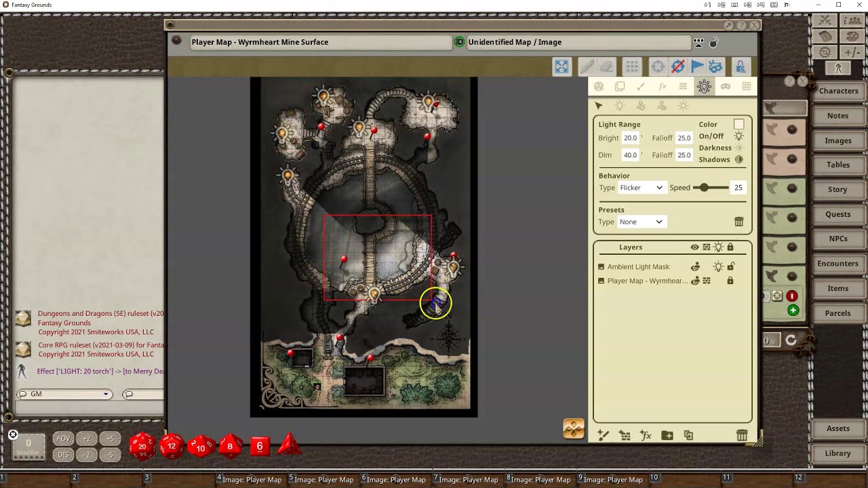Select the arrow pointer light tool
Screen dimensions: 868x488
tap(599, 106)
